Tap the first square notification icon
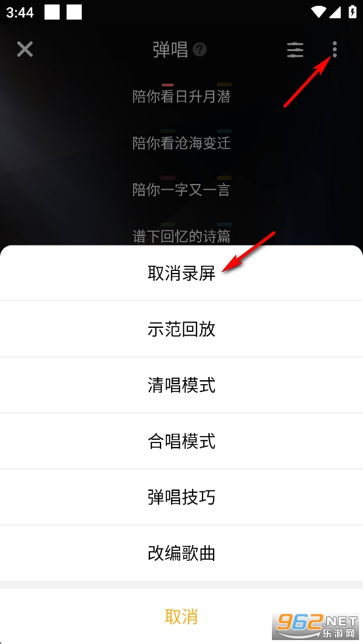The width and height of the screenshot is (363, 644). click(52, 12)
